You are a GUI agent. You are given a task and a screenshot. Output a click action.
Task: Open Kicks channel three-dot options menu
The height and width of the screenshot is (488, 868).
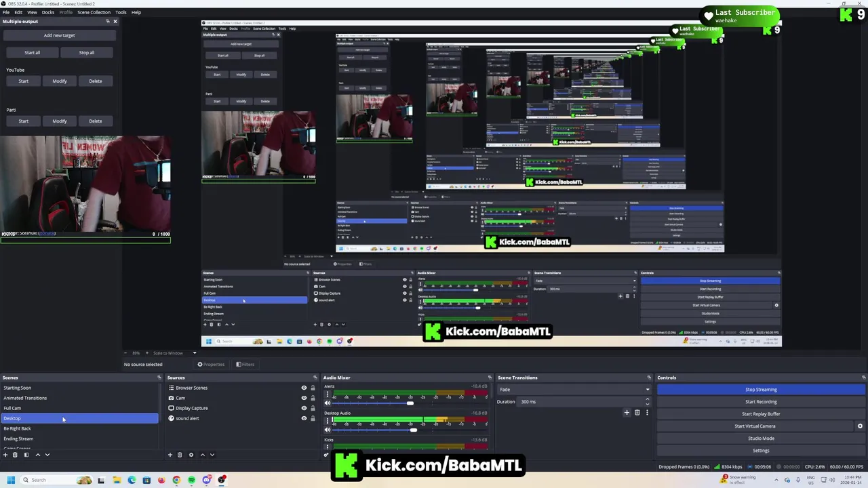point(328,447)
